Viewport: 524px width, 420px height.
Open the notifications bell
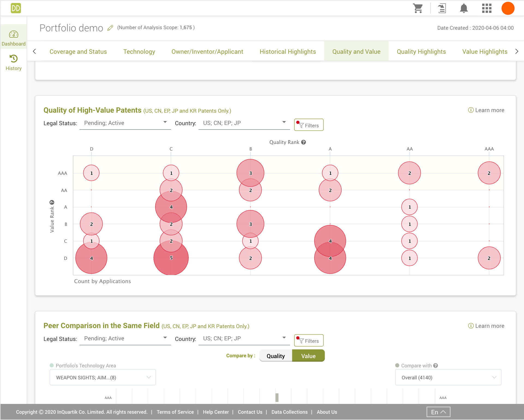464,8
